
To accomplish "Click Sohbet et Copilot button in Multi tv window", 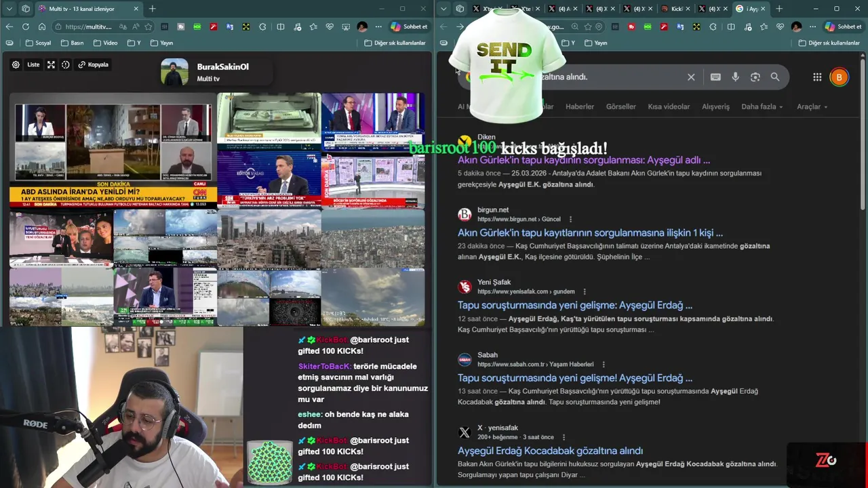I will (409, 26).
